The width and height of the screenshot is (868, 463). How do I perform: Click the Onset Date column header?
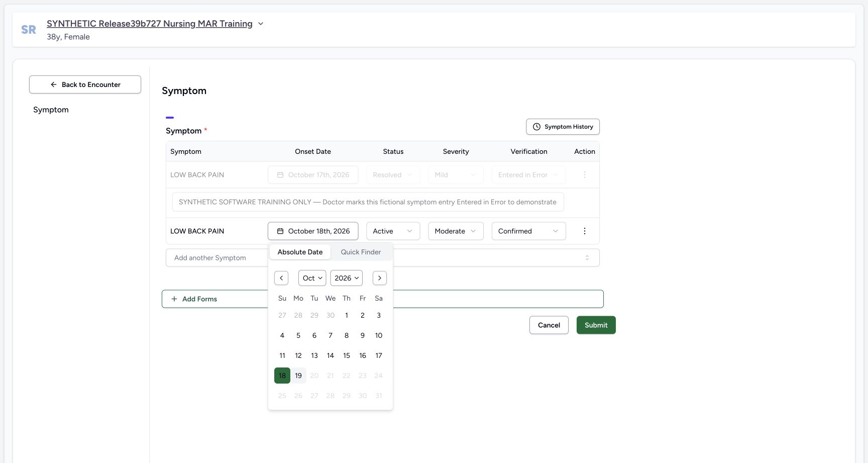313,151
